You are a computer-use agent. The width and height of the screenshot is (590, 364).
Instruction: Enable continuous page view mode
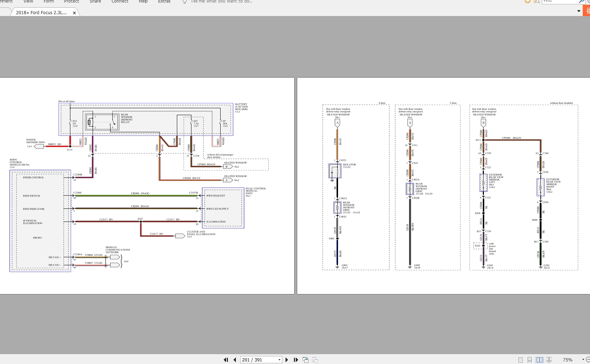pyautogui.click(x=530, y=360)
